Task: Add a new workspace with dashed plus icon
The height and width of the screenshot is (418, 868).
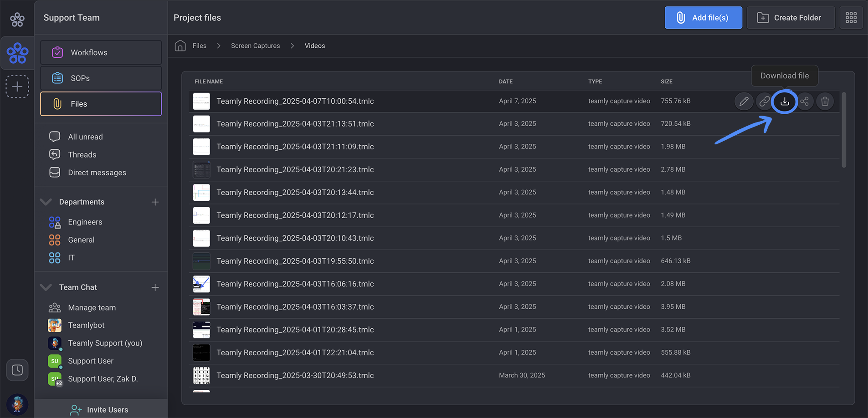Action: click(x=17, y=87)
